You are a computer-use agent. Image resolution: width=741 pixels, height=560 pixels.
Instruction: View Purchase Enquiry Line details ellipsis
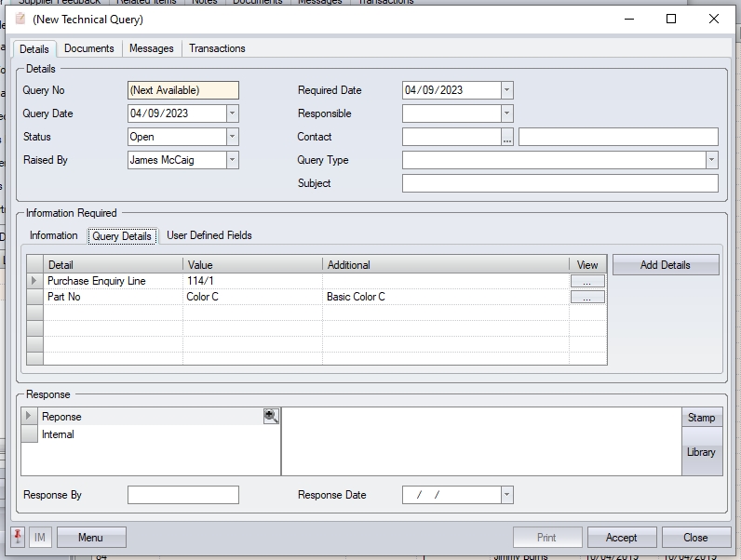[x=586, y=281]
